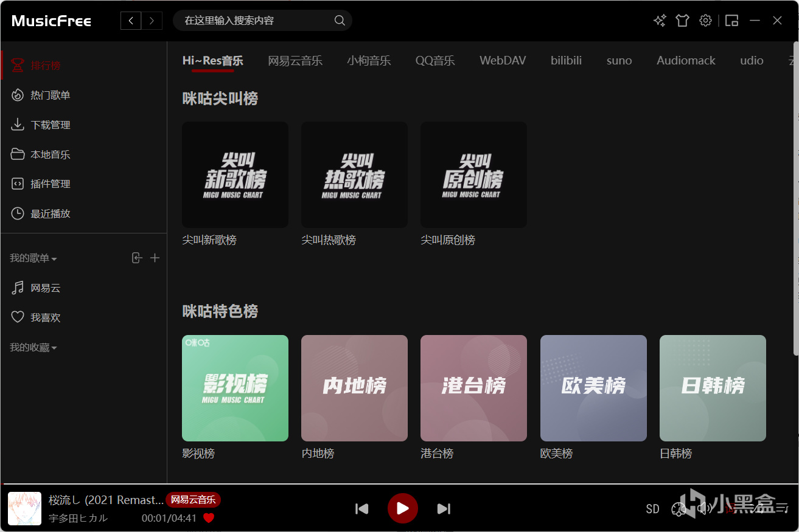Switch to WebDAV tab

tap(503, 61)
